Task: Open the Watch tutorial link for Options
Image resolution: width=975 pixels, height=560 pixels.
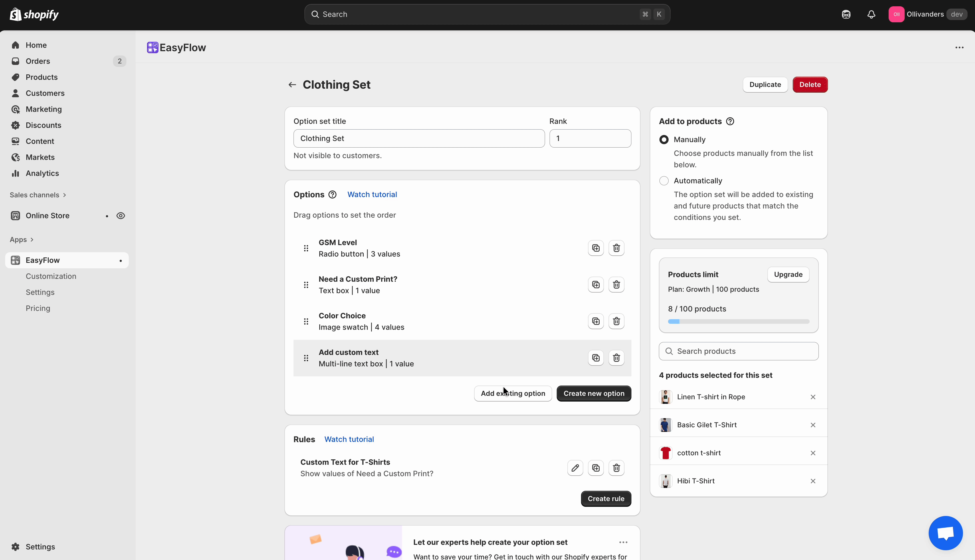Action: (372, 194)
